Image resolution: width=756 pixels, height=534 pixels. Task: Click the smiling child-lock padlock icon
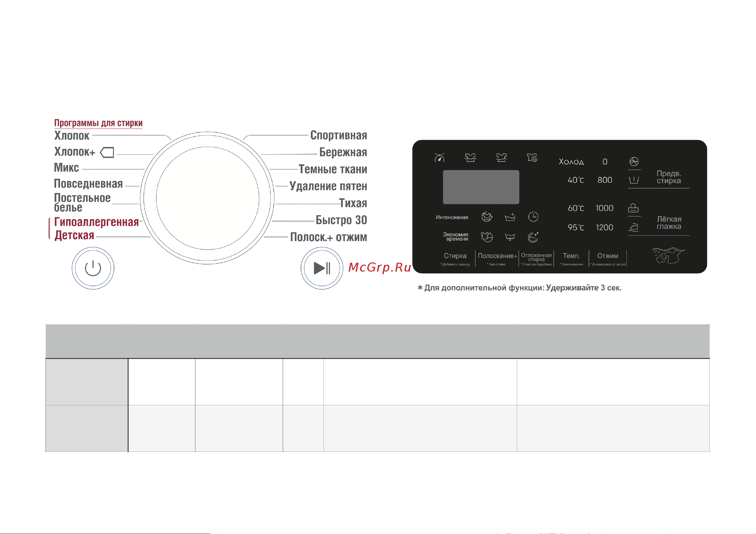pyautogui.click(x=633, y=208)
